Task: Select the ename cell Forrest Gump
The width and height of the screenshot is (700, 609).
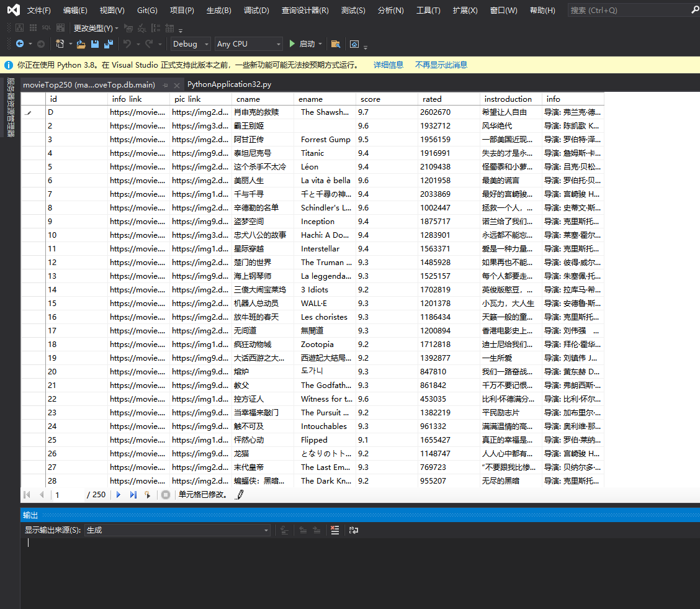Action: [x=325, y=139]
